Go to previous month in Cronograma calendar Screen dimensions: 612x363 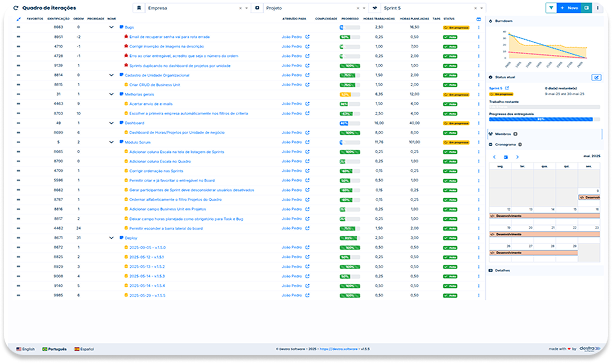[494, 157]
